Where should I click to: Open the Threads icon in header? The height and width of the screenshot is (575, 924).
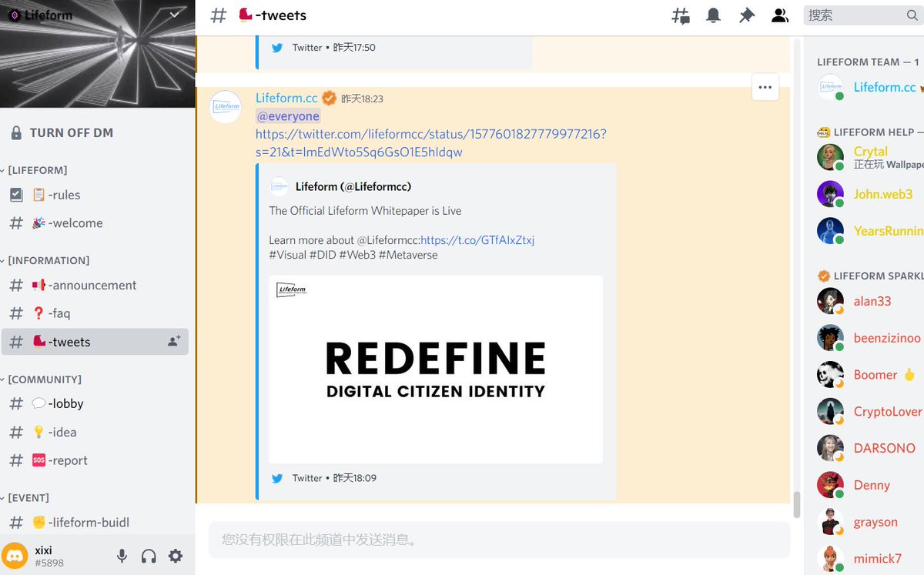tap(681, 15)
